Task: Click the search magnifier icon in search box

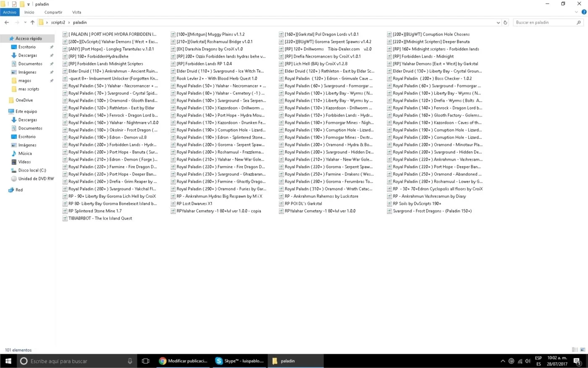Action: [x=579, y=23]
